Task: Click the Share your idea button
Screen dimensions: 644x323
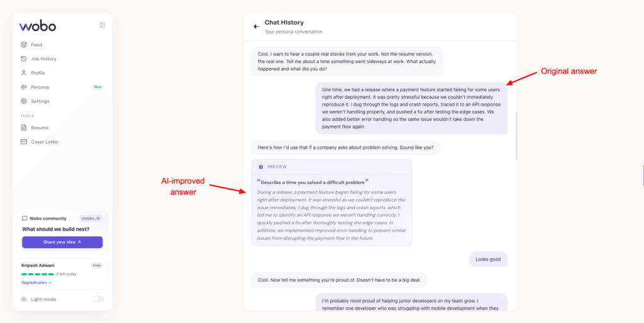Action: 62,242
